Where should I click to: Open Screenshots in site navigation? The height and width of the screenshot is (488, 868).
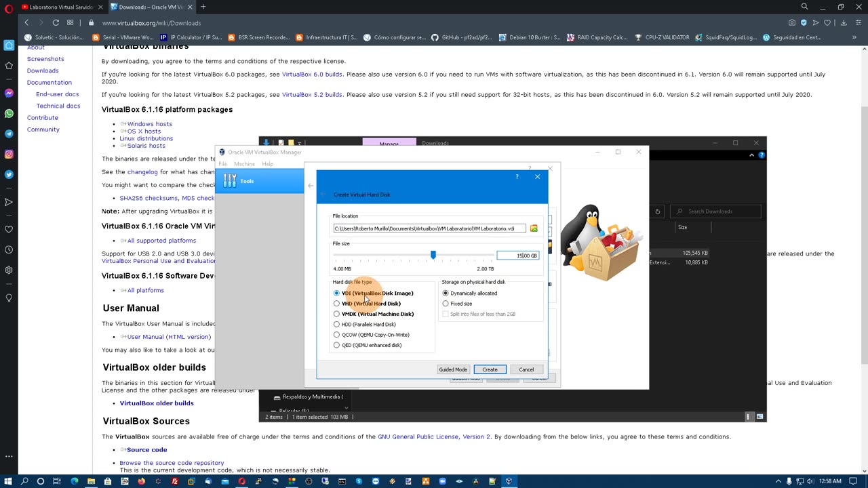45,59
